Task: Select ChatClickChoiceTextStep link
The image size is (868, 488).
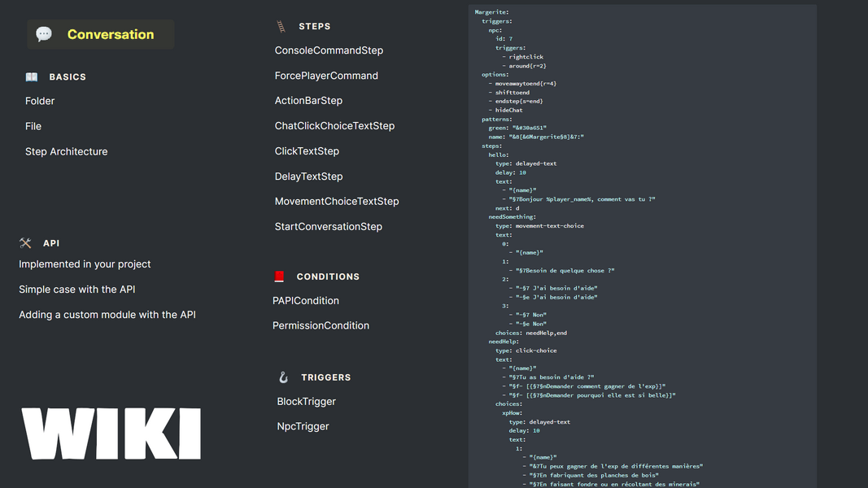Action: tap(334, 126)
